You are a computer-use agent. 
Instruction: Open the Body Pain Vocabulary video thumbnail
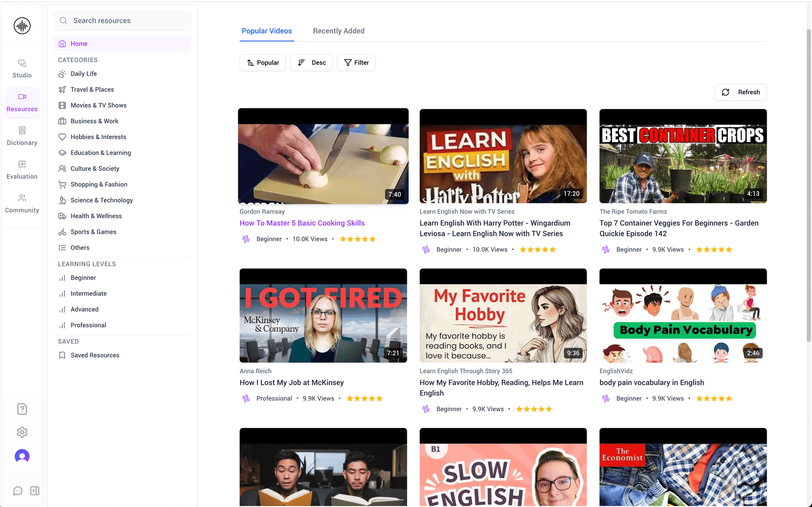click(x=683, y=316)
